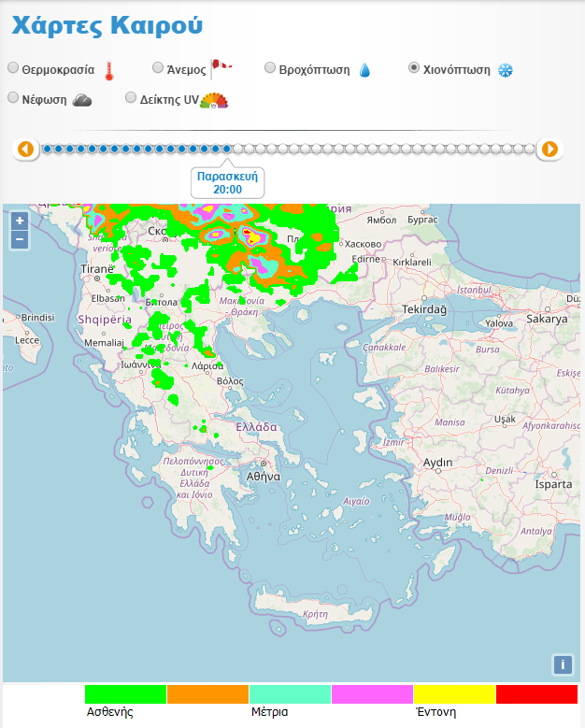Viewport: 585px width, 728px height.
Task: Select the Δείκτης UV radio button
Action: (x=131, y=97)
